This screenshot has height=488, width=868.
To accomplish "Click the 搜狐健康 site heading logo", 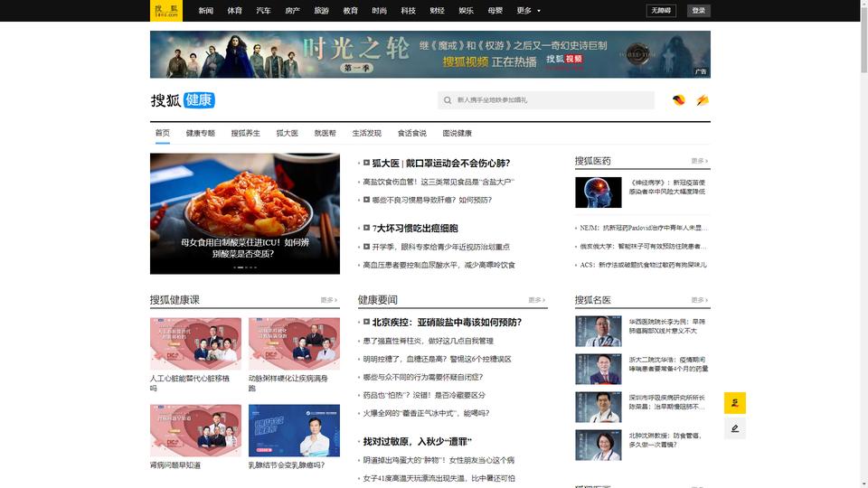I will pos(183,100).
